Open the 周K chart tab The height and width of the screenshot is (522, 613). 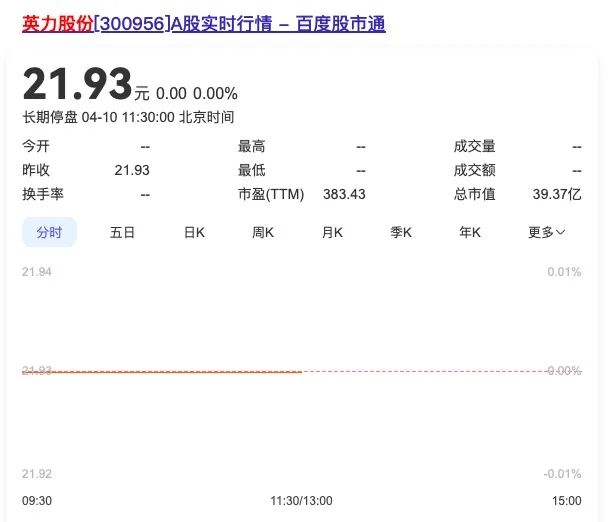click(263, 233)
